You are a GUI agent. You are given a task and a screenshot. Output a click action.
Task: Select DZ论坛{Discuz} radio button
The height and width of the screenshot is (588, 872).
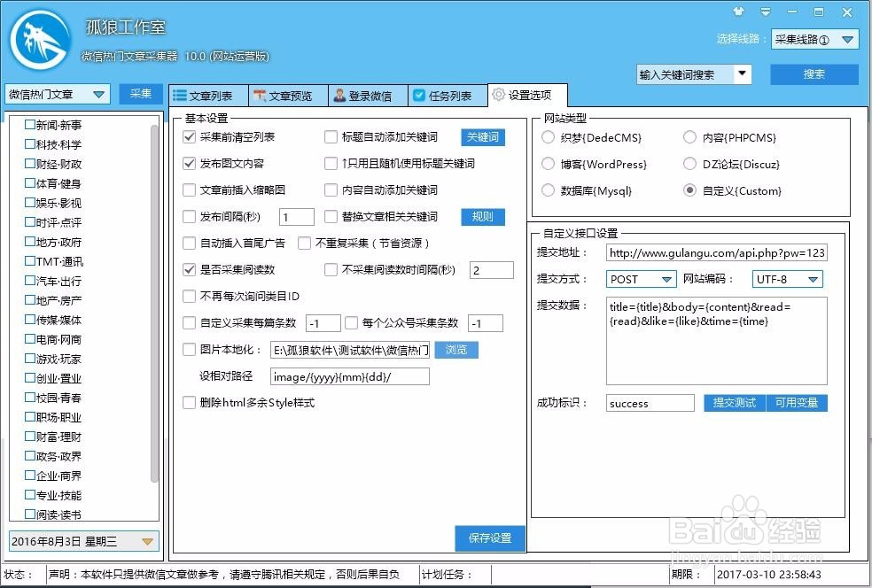point(689,164)
